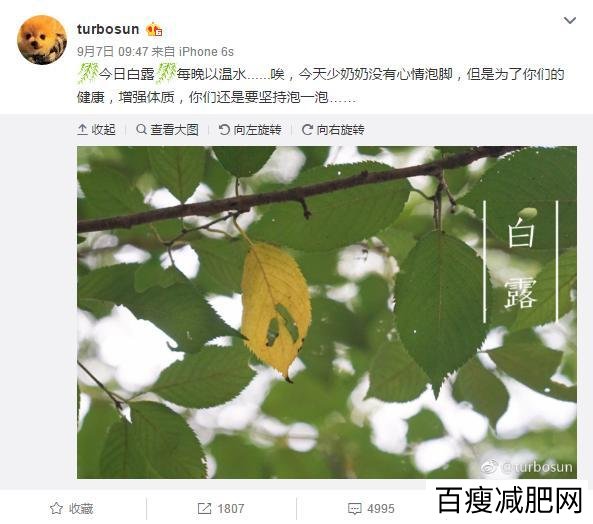The width and height of the screenshot is (593, 524).
Task: Click the 白露 title overlay on the photo
Action: pos(521,262)
